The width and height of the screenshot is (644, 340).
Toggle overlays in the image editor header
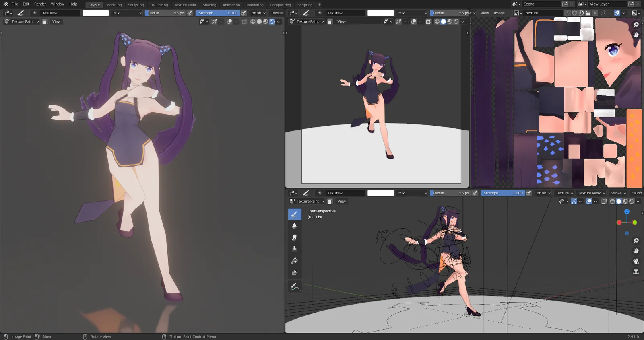point(617,13)
